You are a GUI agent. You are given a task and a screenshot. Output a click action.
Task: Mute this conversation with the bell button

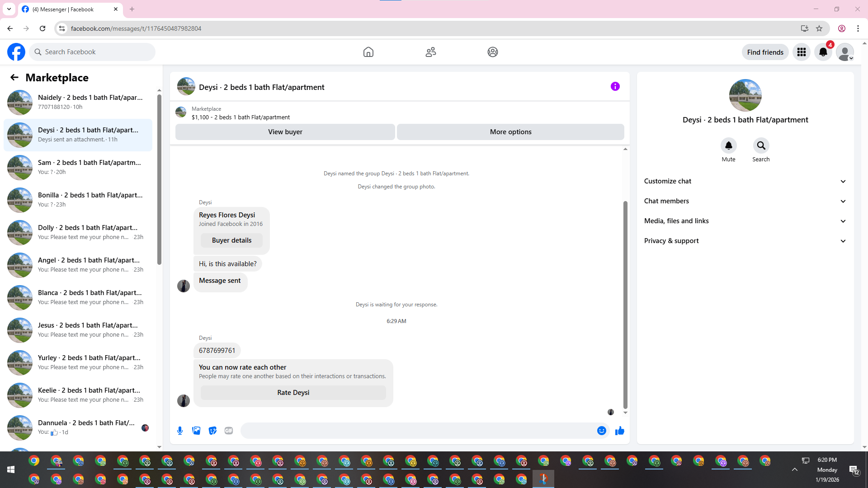coord(728,145)
